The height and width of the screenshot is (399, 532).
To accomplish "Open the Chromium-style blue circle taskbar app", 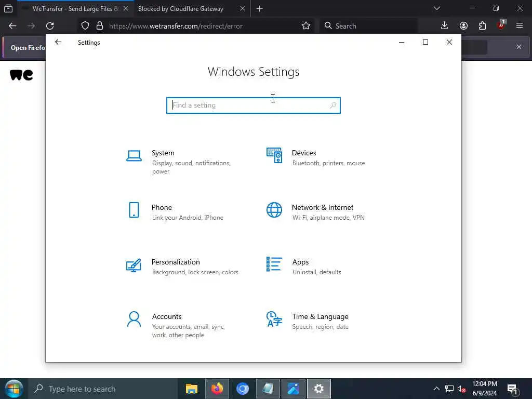I will coord(243,389).
